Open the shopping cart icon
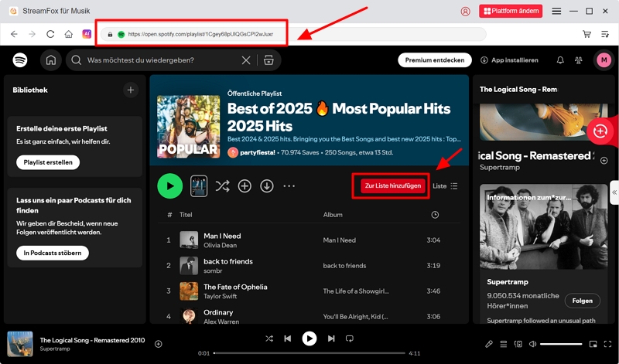Viewport: 619px width, 364px height. pyautogui.click(x=587, y=34)
